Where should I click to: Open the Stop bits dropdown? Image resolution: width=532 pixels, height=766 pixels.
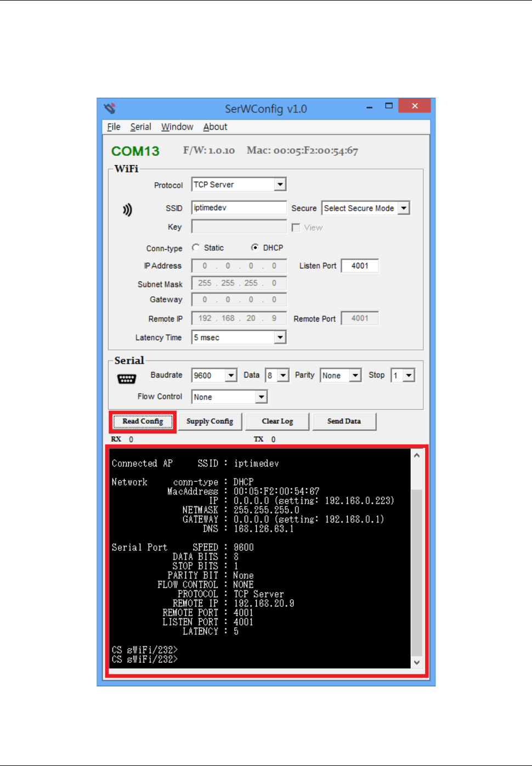[x=409, y=375]
